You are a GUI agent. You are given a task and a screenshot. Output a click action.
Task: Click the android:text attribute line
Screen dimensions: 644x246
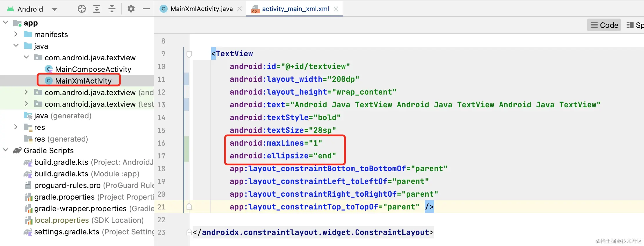tap(415, 105)
